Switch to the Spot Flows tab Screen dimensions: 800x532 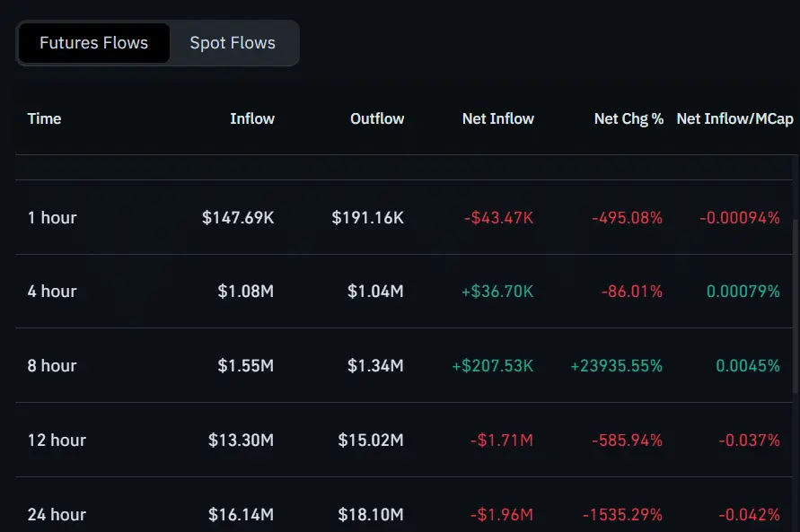(x=232, y=42)
